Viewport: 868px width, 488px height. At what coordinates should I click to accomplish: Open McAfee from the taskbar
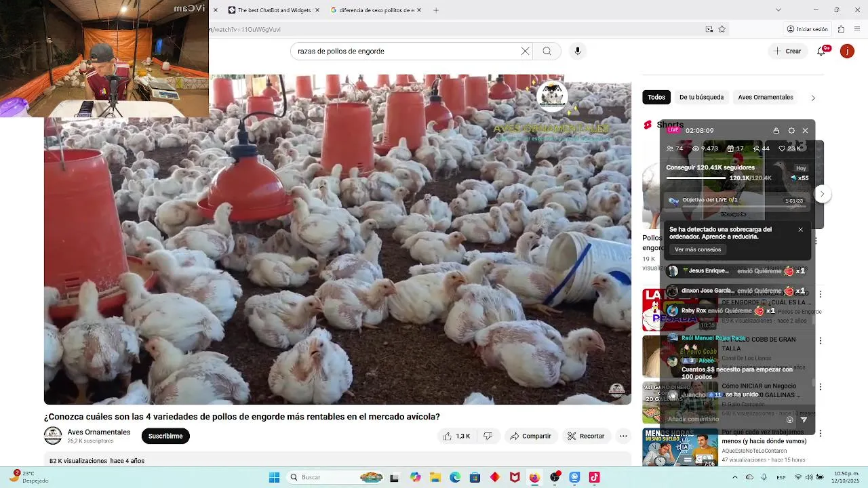pos(515,477)
